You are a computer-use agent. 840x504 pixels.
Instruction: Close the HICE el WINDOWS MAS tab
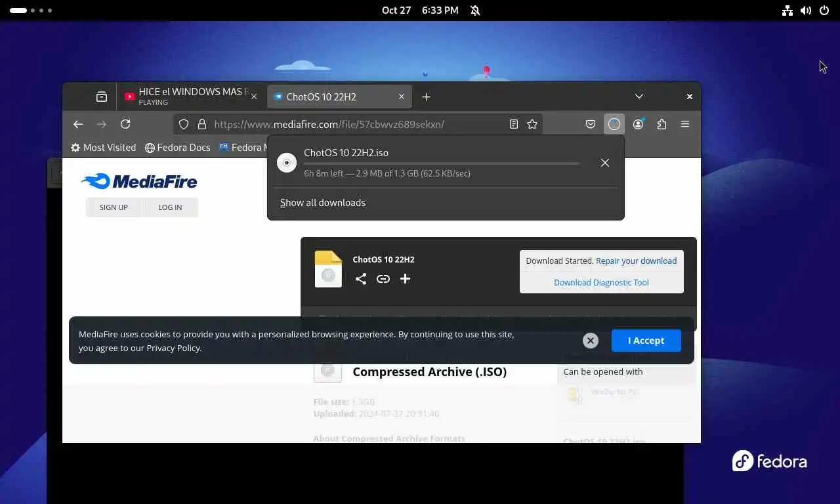(x=254, y=96)
